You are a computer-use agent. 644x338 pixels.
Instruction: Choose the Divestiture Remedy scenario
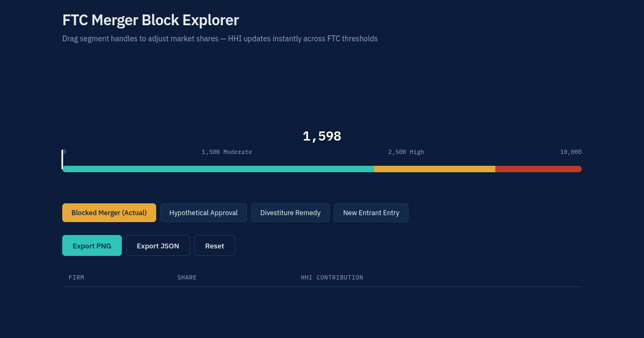(290, 212)
